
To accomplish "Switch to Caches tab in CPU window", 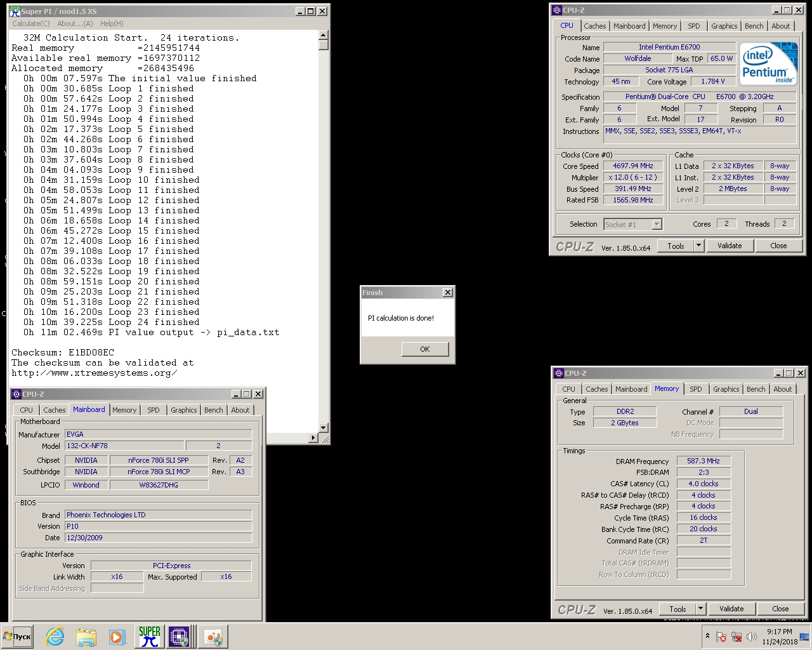I will [595, 26].
